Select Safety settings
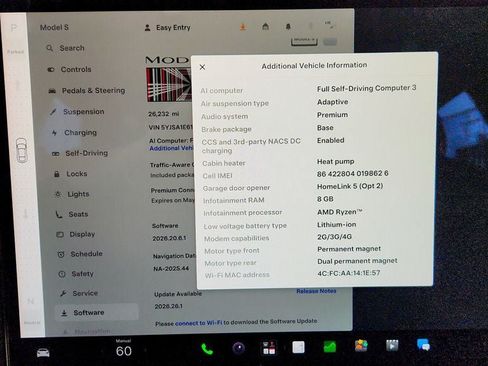The image size is (488, 366). [x=76, y=274]
